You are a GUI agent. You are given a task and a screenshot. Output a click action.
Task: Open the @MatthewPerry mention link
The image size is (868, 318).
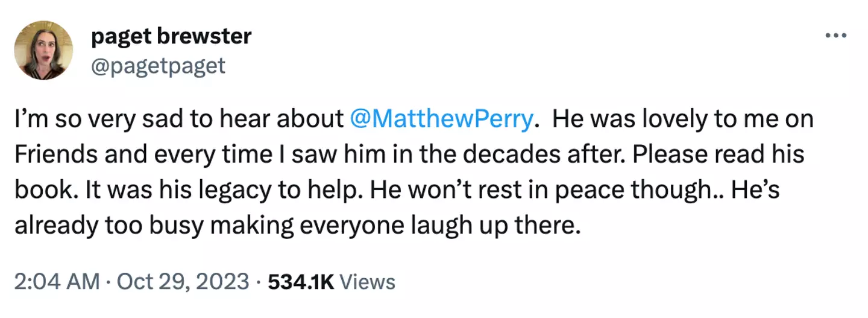click(x=441, y=119)
